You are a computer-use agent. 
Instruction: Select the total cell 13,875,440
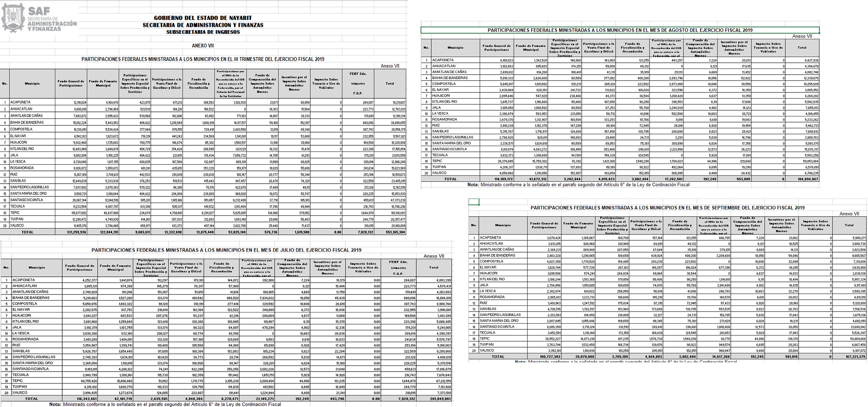(x=199, y=232)
